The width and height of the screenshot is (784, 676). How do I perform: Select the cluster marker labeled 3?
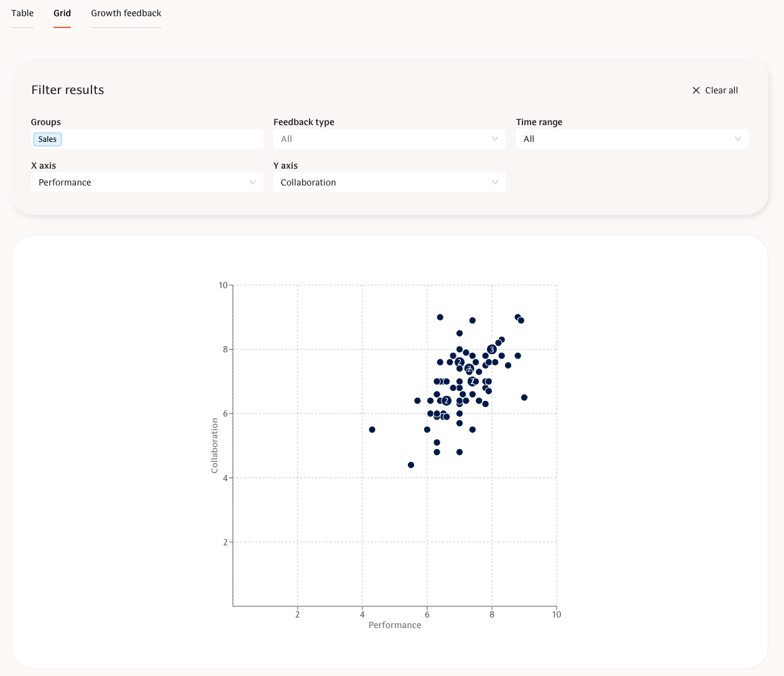pyautogui.click(x=492, y=349)
